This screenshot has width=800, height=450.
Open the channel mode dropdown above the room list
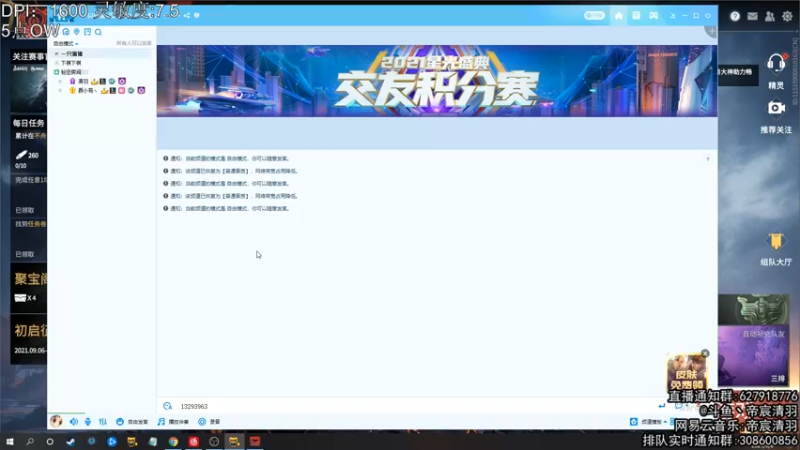click(66, 43)
